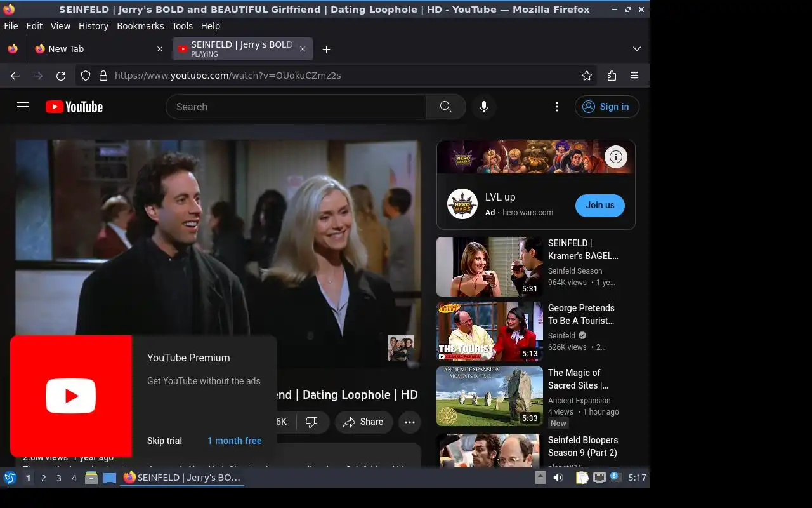Click the network tray icon
The height and width of the screenshot is (508, 812).
pos(599,478)
